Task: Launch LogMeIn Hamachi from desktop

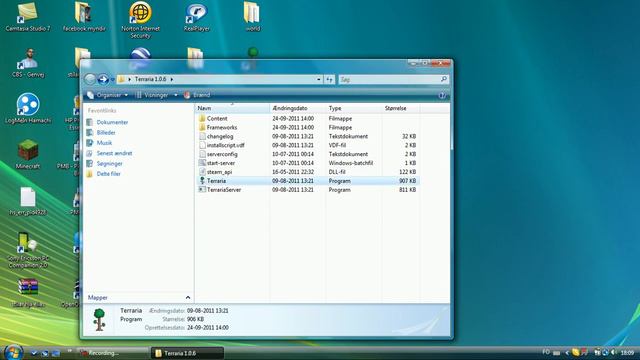Action: click(28, 108)
